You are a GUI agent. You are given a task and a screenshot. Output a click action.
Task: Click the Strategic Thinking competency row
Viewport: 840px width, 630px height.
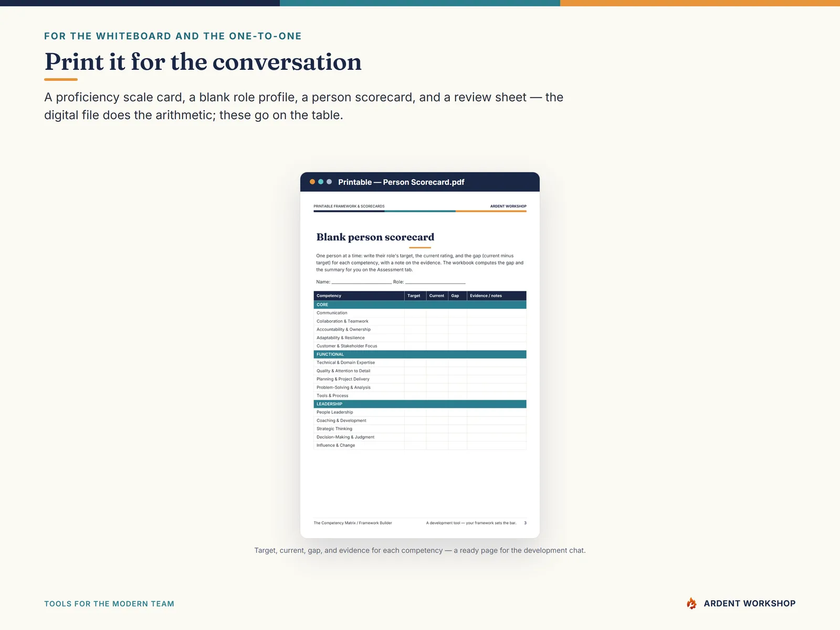point(420,429)
